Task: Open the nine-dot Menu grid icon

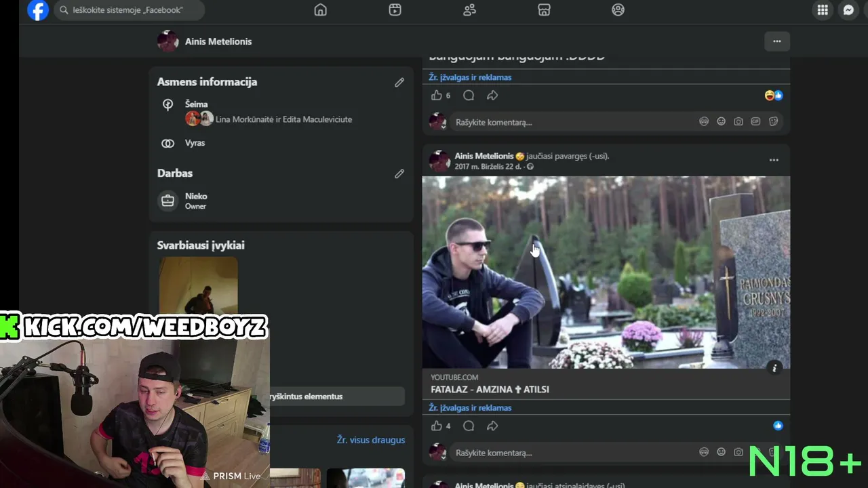Action: (x=823, y=10)
